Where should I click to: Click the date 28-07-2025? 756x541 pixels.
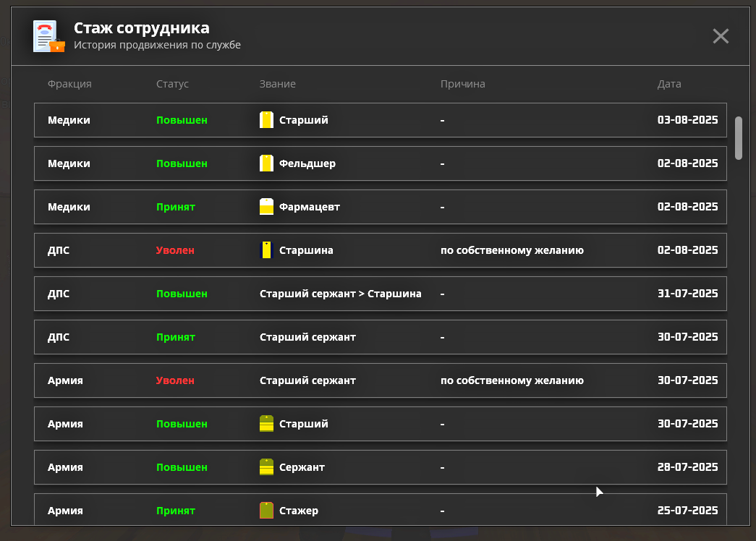click(x=687, y=467)
